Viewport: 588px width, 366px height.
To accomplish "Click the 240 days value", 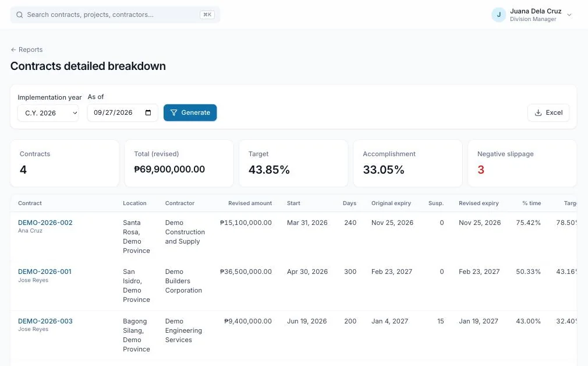I will [350, 223].
